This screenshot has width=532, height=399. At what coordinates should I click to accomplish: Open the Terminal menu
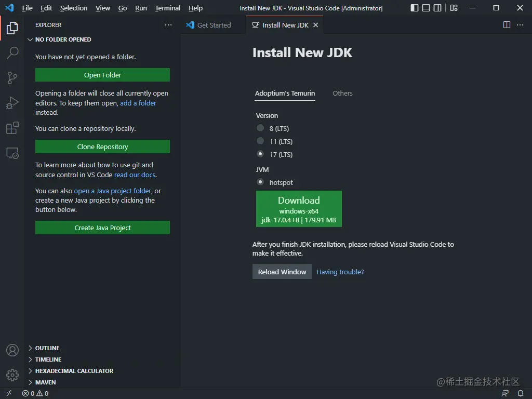tap(168, 8)
